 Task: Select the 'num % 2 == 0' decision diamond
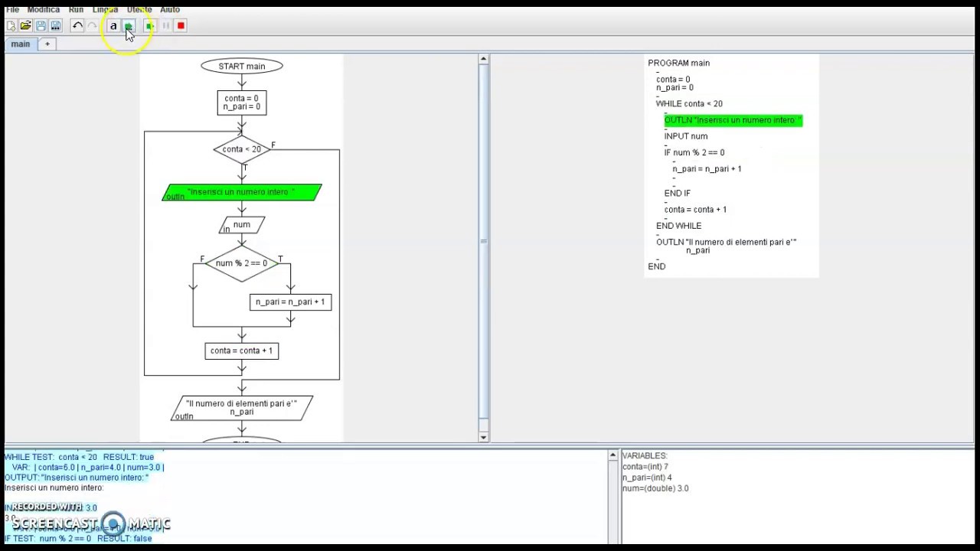point(242,263)
